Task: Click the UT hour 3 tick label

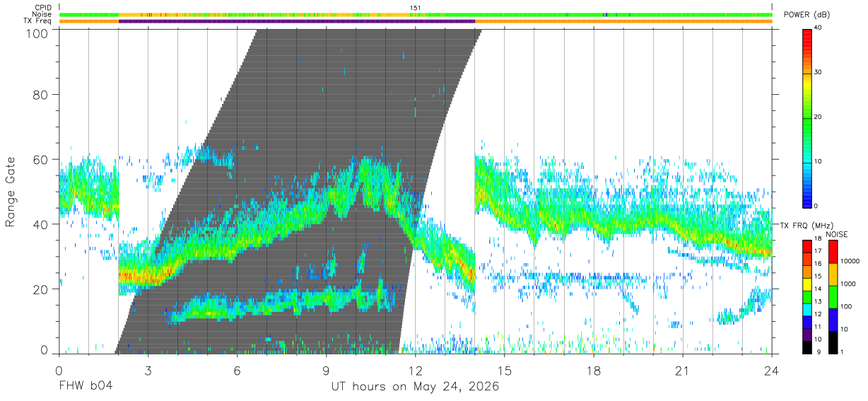Action: click(148, 370)
